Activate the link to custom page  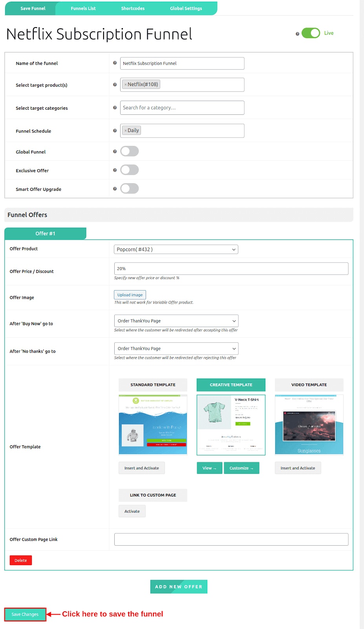(132, 511)
